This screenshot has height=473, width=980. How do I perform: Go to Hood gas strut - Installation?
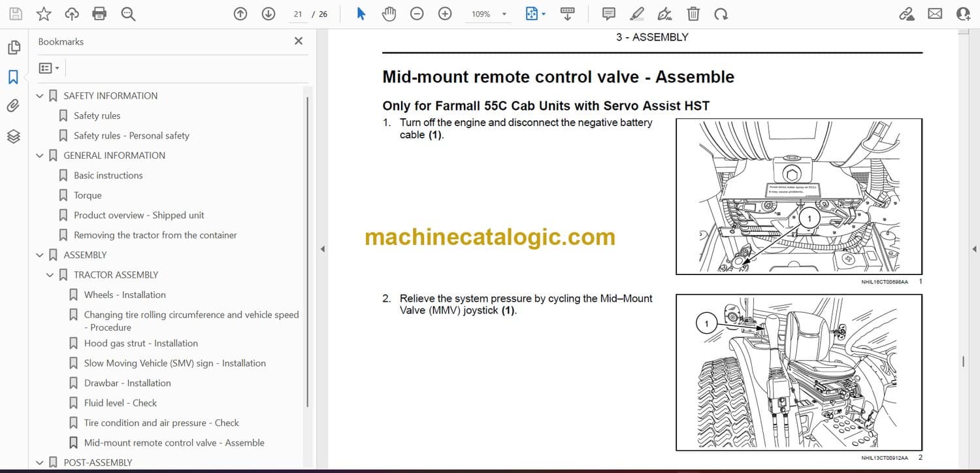point(141,343)
